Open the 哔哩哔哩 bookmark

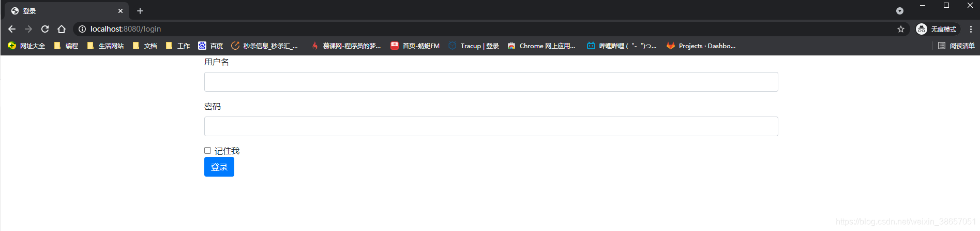click(622, 46)
